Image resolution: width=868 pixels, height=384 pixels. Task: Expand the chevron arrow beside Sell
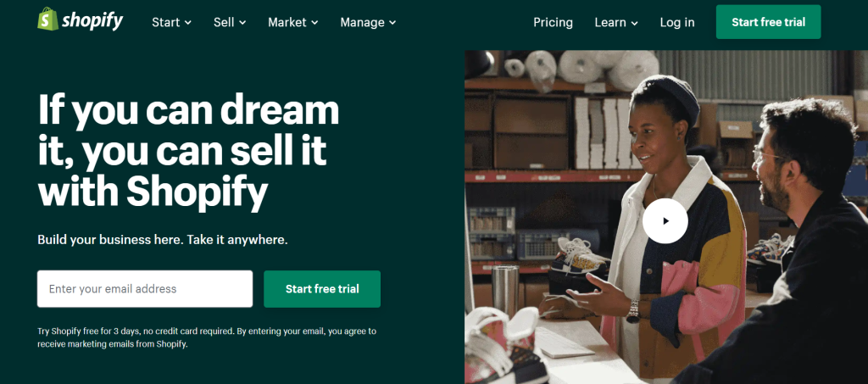242,23
